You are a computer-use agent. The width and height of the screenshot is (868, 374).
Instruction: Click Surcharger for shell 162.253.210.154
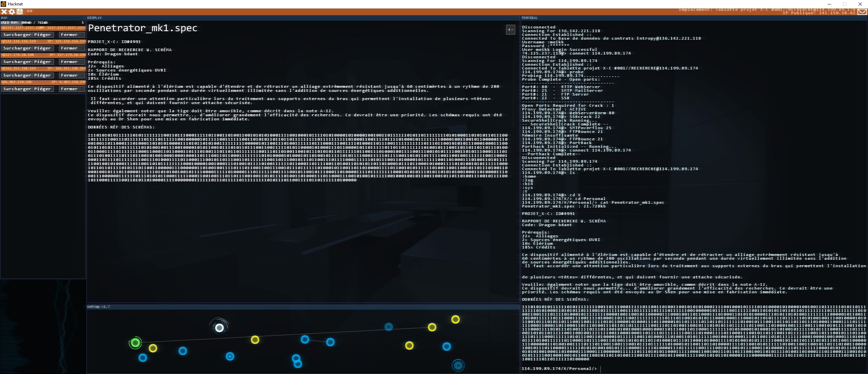17,75
